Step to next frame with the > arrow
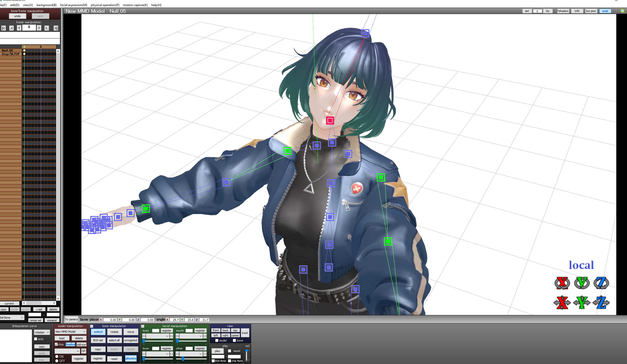 pyautogui.click(x=39, y=28)
